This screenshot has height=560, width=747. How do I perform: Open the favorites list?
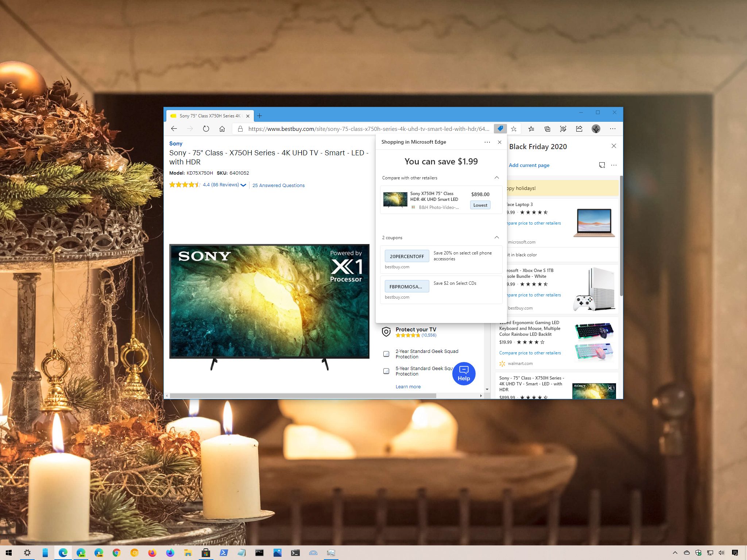pos(531,129)
